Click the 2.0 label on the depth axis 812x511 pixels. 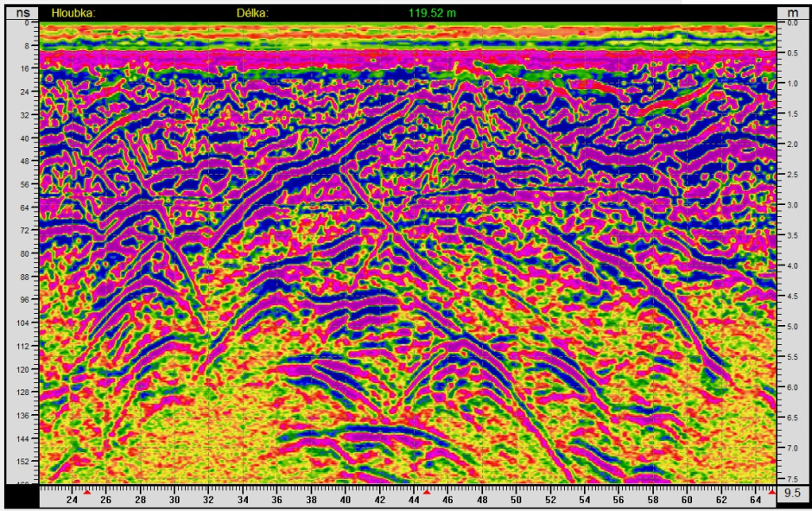[792, 144]
